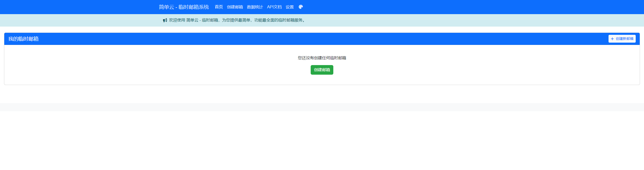
Task: Select API文档 in the navbar
Action: pyautogui.click(x=274, y=7)
